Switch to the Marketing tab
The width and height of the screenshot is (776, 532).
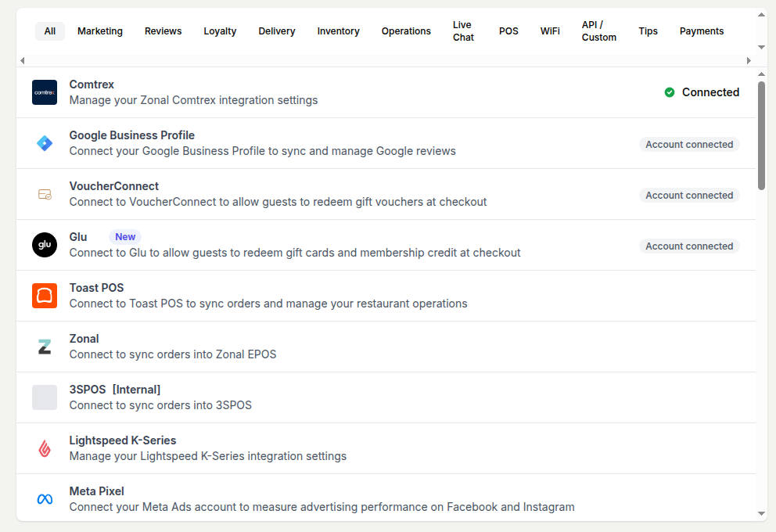tap(100, 31)
